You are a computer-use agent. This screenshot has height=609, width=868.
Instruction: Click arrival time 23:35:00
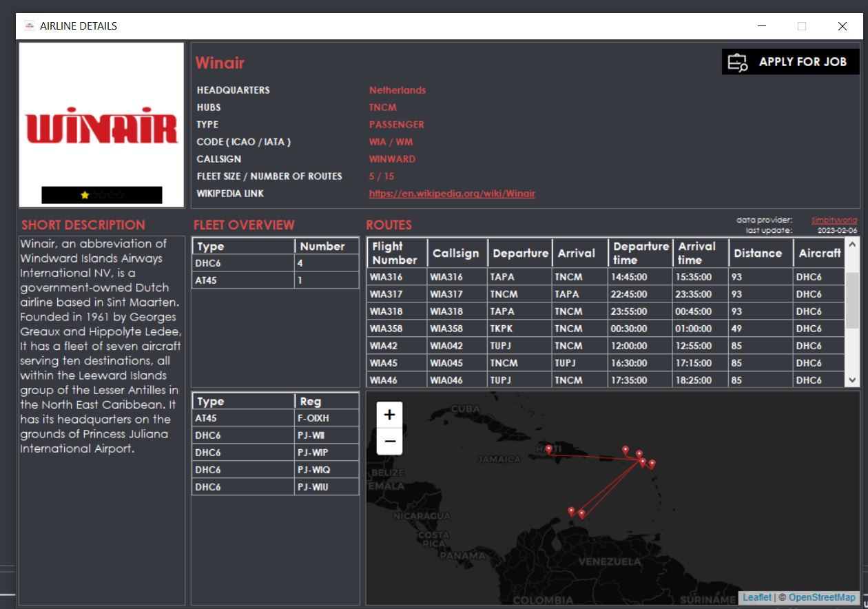701,294
